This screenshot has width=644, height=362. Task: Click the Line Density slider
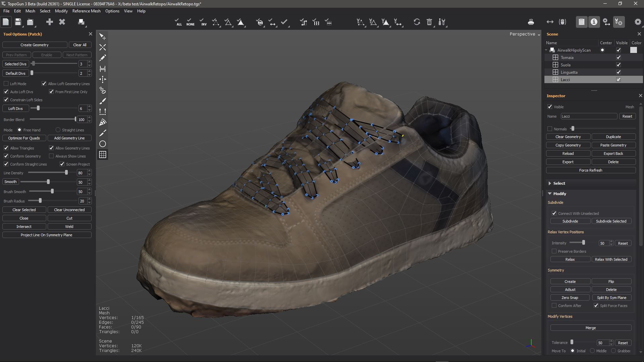click(66, 173)
